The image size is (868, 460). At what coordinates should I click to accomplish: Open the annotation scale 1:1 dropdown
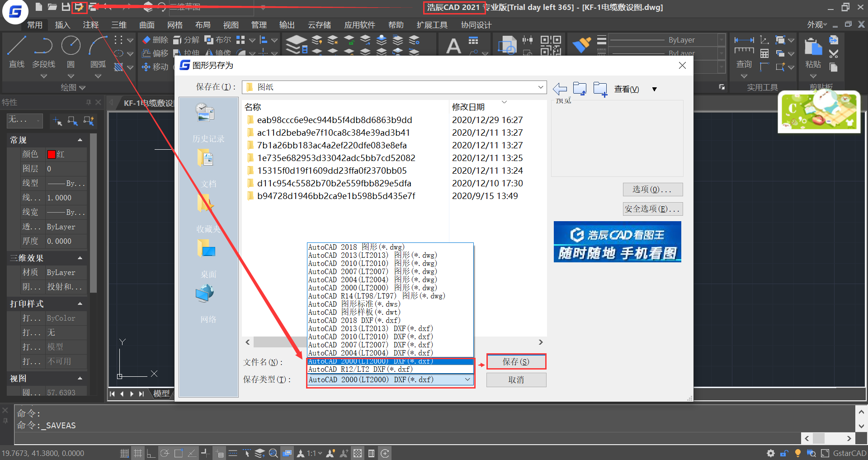315,453
